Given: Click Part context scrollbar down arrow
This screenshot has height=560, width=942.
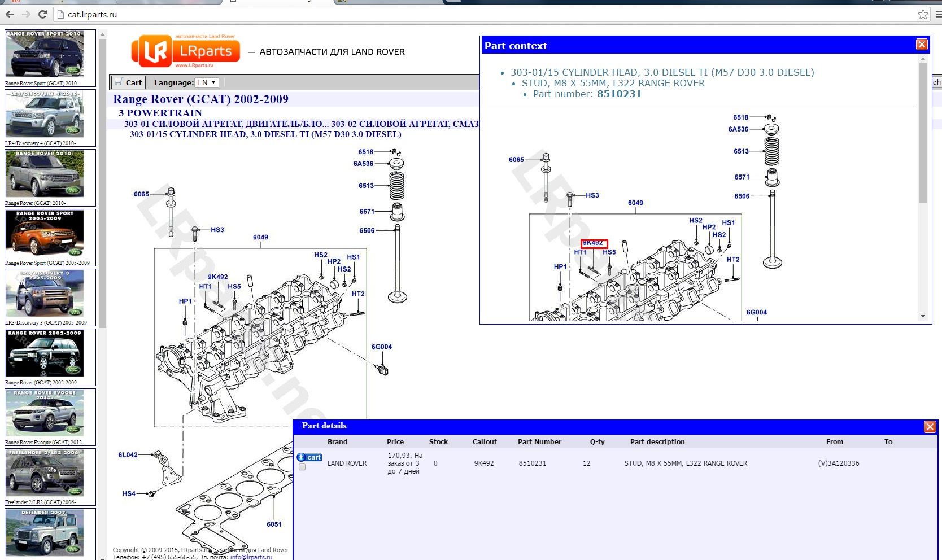Looking at the screenshot, I should [x=923, y=316].
